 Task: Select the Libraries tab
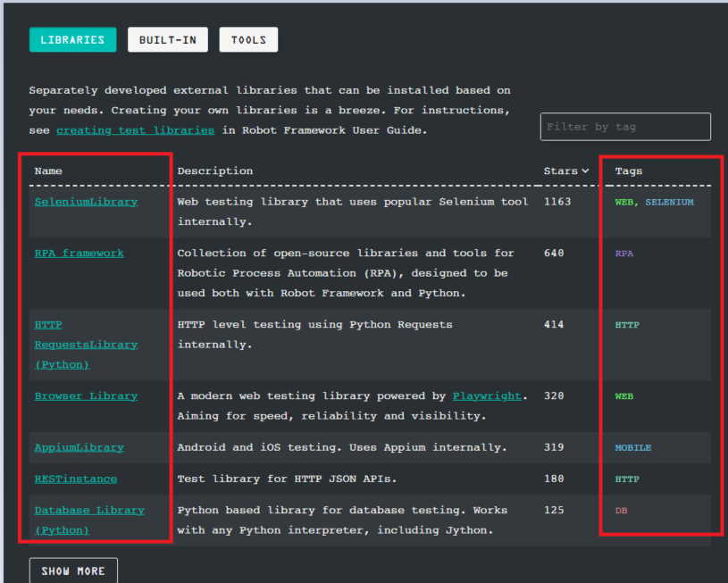click(x=72, y=40)
